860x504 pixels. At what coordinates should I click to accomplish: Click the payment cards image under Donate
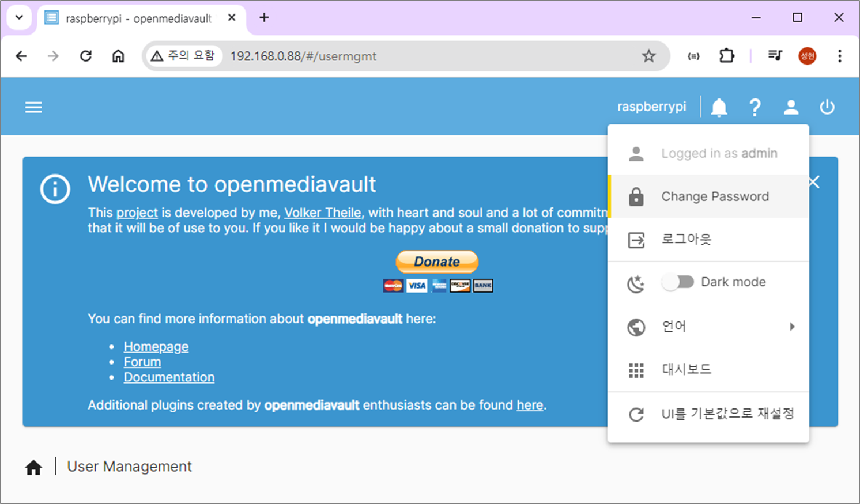[x=438, y=285]
